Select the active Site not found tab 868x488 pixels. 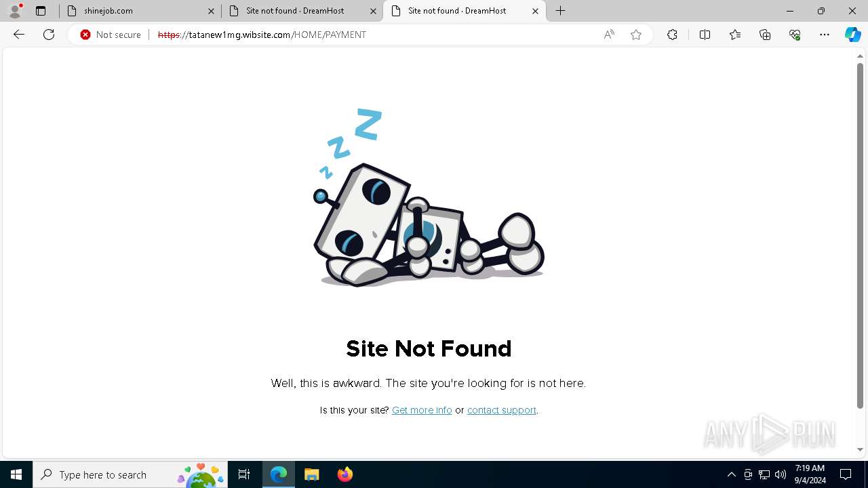[465, 11]
